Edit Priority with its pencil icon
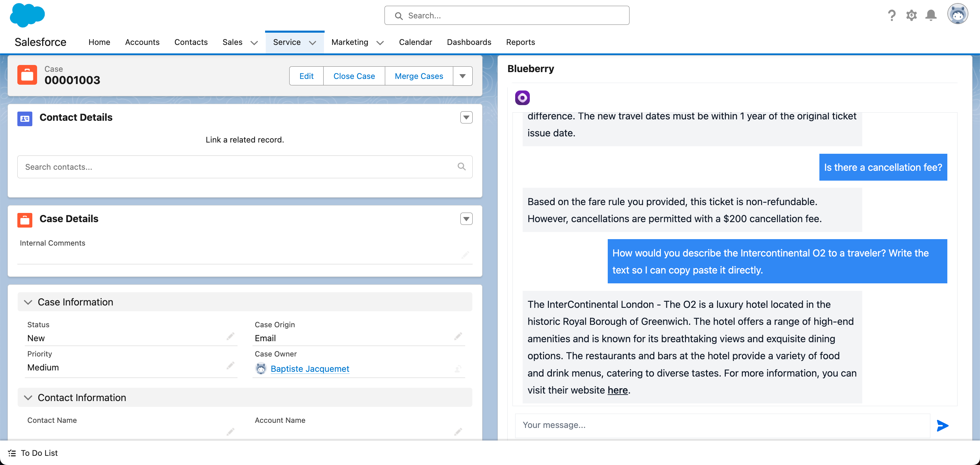The height and width of the screenshot is (465, 980). [230, 366]
